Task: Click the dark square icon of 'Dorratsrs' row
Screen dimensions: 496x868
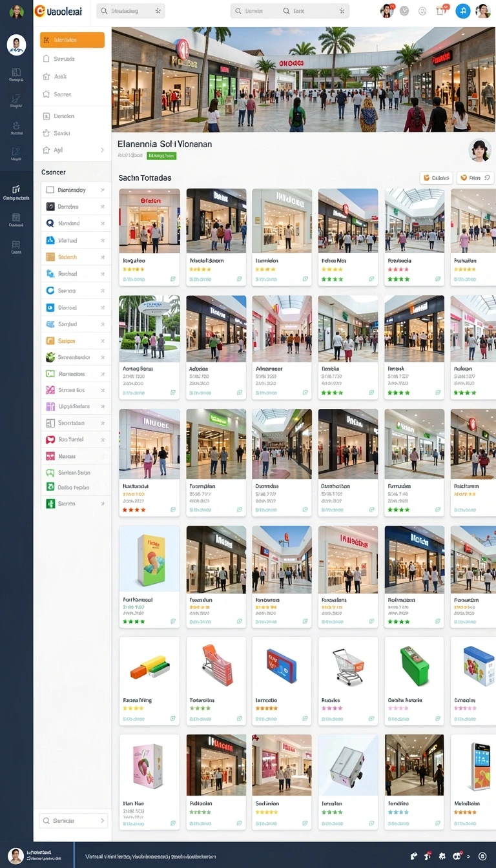Action: click(50, 207)
